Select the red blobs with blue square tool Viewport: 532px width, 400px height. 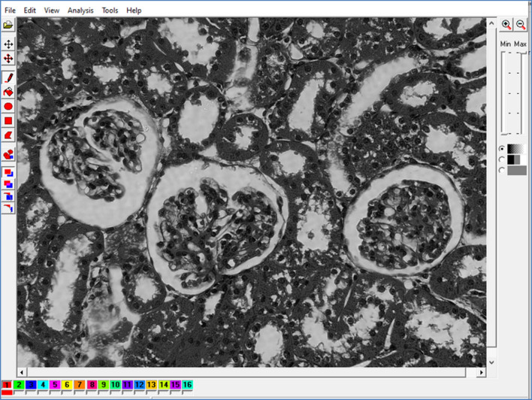[8, 154]
